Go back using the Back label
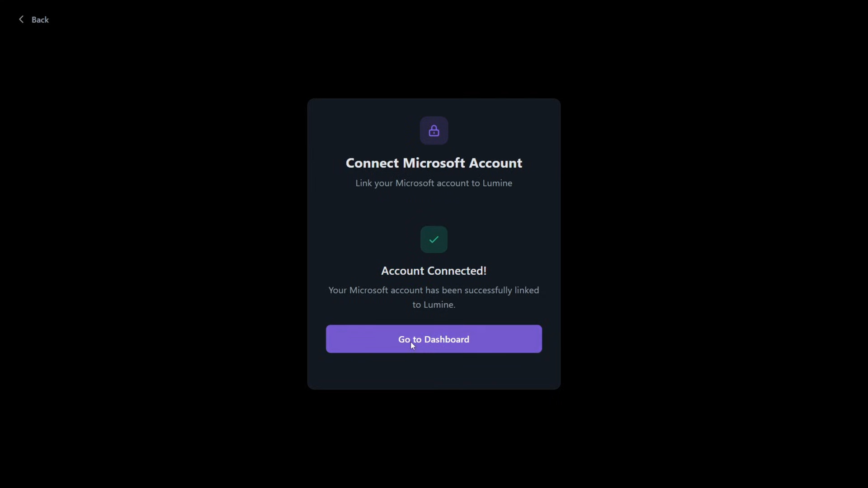 40,20
